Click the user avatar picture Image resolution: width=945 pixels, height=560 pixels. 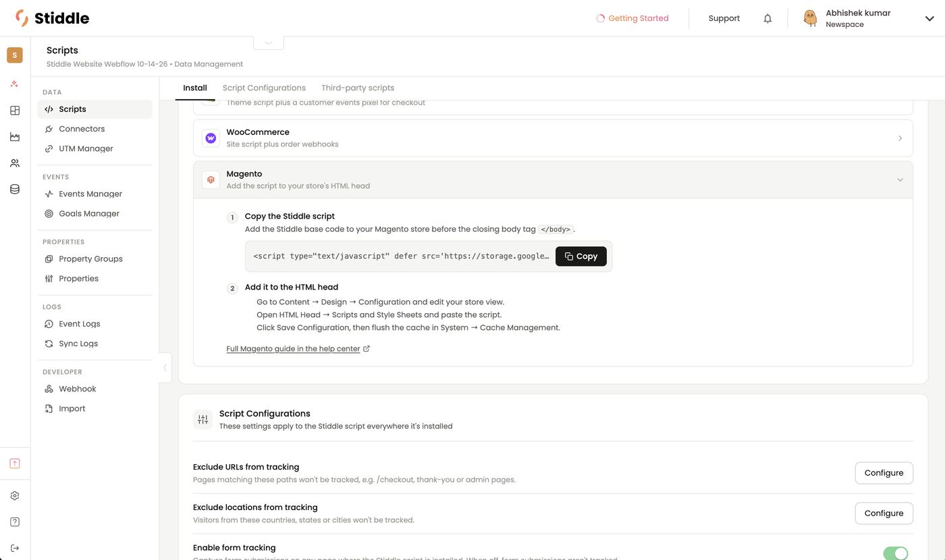click(x=810, y=18)
